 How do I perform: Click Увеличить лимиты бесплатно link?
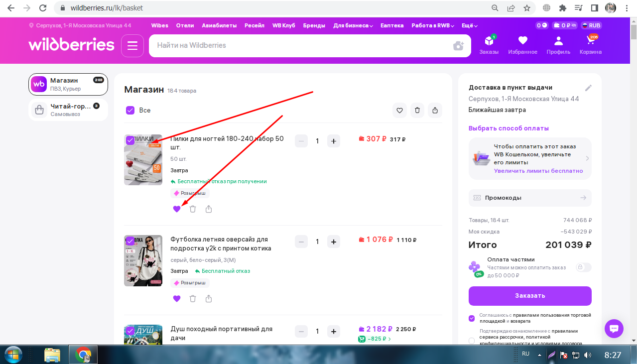tap(538, 171)
